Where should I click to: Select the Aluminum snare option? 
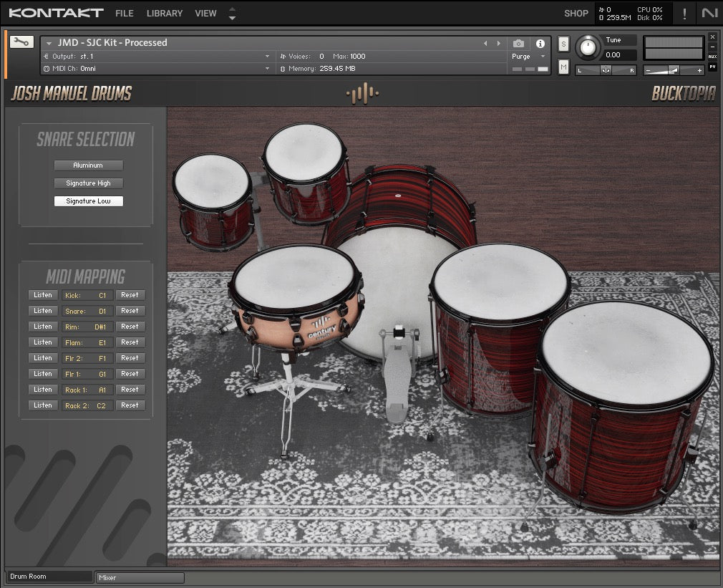tap(88, 165)
